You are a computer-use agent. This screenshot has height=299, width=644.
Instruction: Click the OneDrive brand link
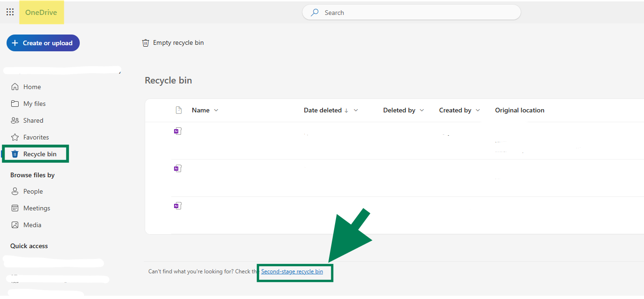(41, 13)
